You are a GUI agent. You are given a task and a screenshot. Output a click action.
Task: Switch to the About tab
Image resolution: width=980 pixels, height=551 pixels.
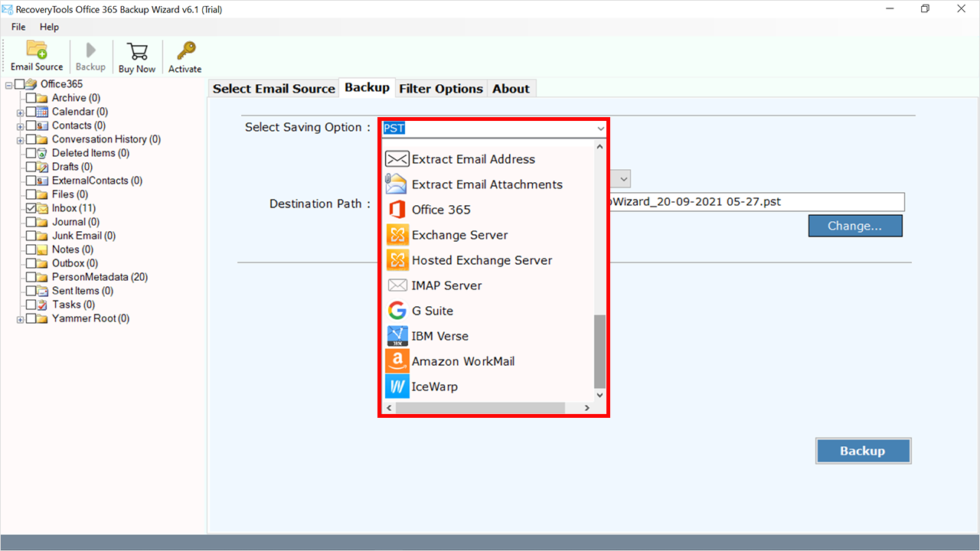511,89
